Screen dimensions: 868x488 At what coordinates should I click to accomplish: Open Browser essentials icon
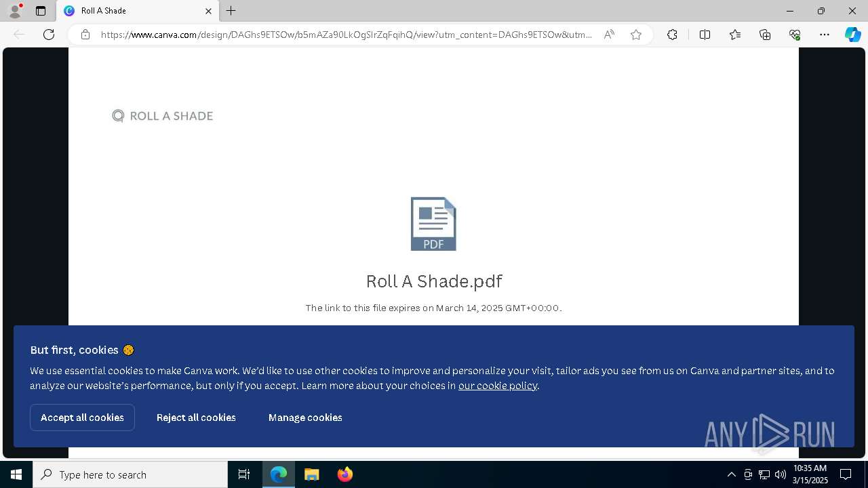[x=795, y=35]
